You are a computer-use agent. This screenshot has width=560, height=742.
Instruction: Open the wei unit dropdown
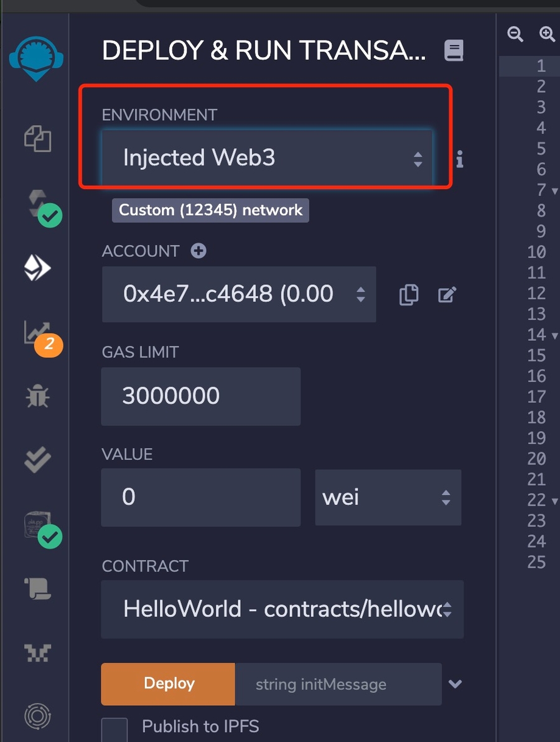click(x=388, y=497)
